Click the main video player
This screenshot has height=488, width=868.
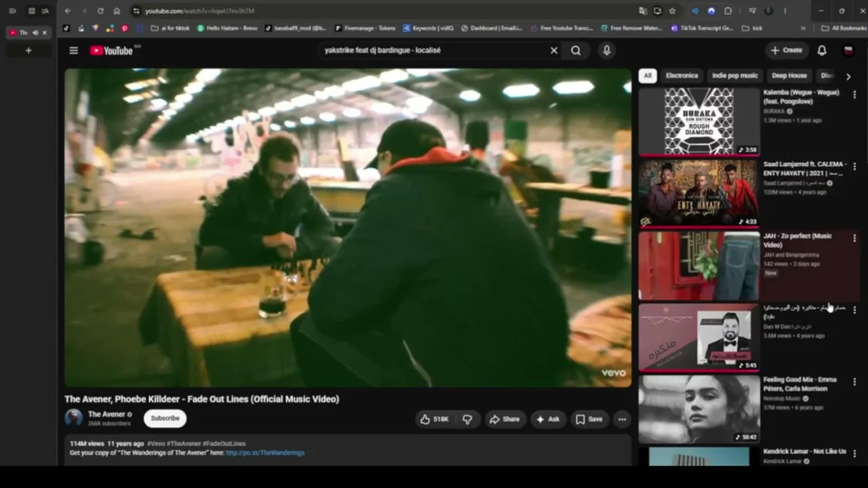coord(348,228)
